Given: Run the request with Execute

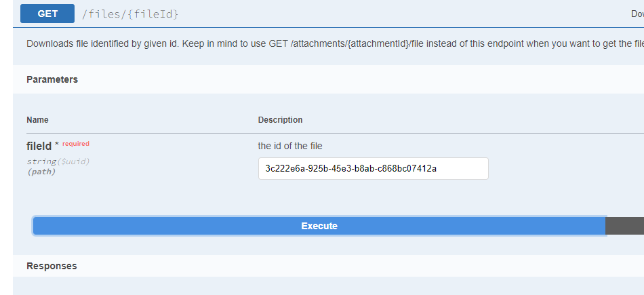Looking at the screenshot, I should [x=319, y=226].
